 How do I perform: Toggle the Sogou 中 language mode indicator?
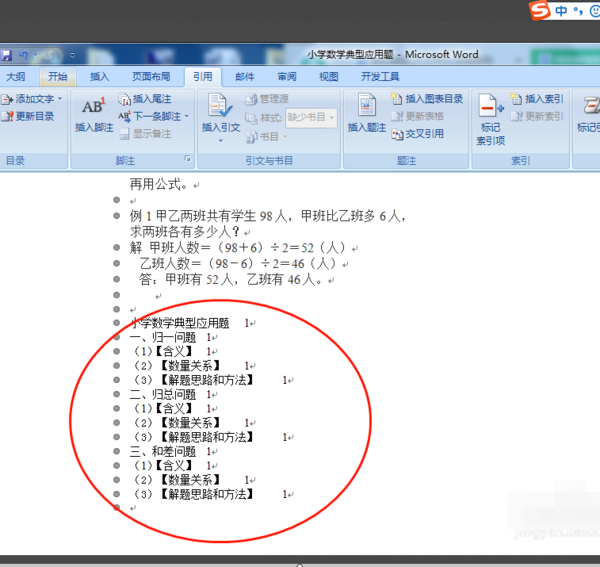pos(561,11)
